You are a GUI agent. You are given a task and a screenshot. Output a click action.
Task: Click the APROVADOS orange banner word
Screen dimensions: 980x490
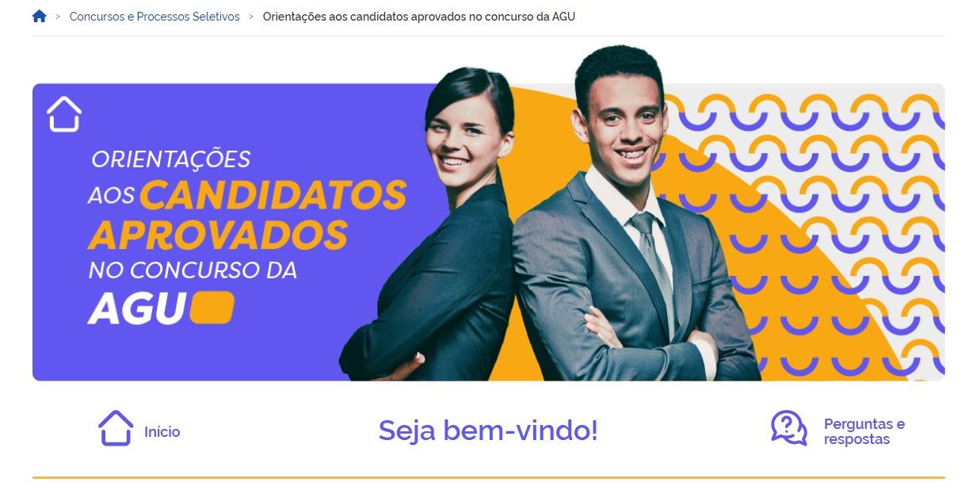[218, 233]
